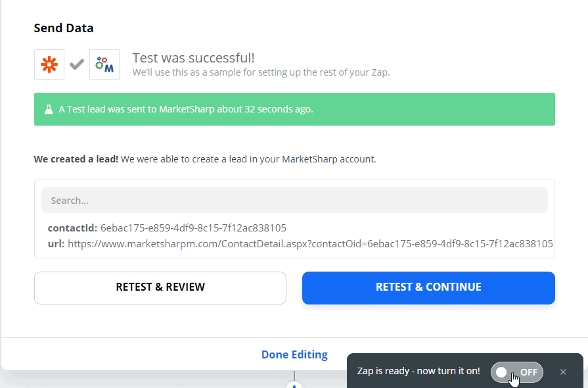Click the Done Editing link
The image size is (588, 388).
click(294, 354)
